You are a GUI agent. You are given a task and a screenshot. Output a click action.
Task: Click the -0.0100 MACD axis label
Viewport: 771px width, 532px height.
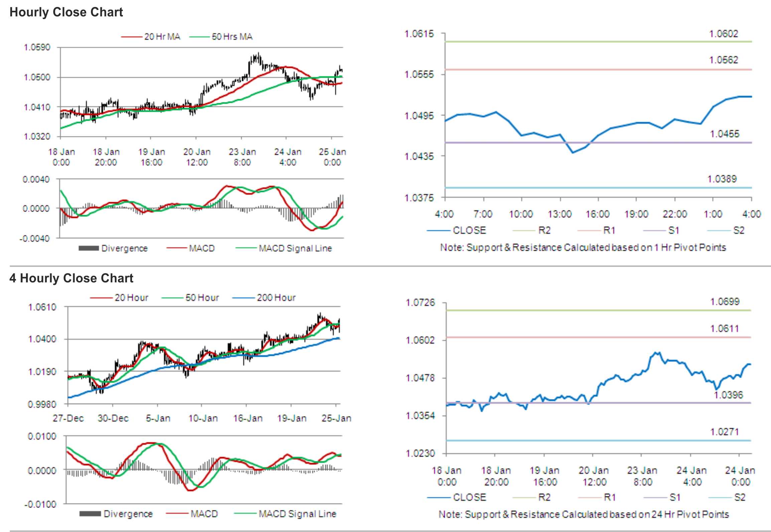pyautogui.click(x=40, y=504)
